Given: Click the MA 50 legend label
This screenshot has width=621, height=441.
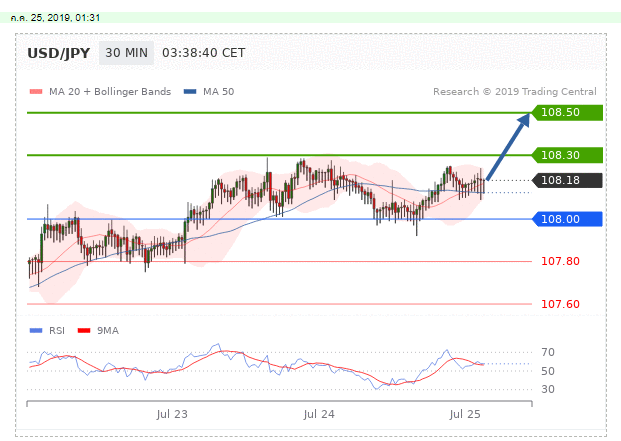Looking at the screenshot, I should click(x=218, y=92).
